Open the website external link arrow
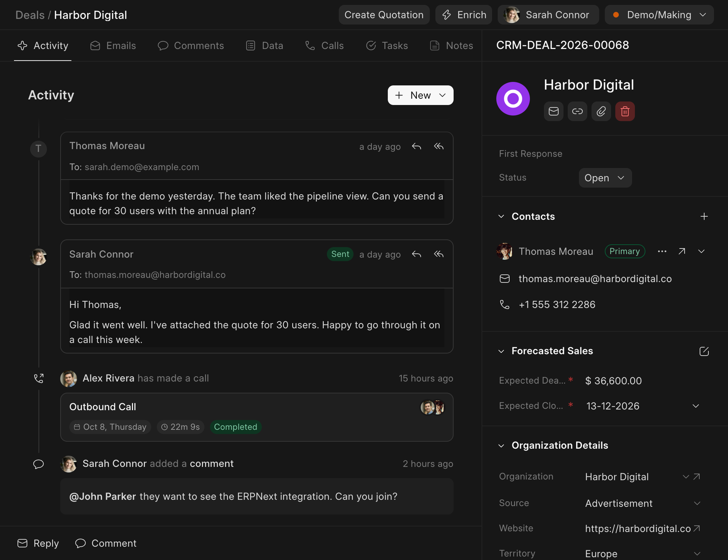728x560 pixels. (x=697, y=528)
